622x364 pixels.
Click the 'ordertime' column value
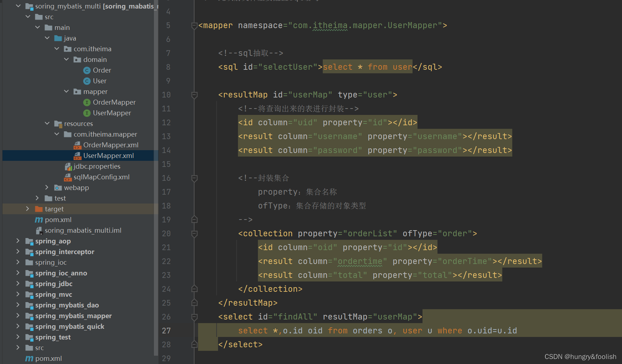click(x=360, y=261)
